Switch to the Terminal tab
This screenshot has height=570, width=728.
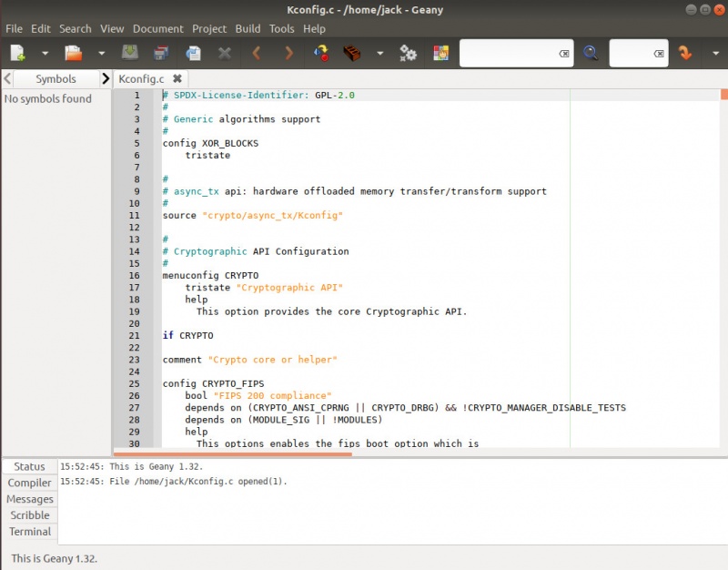point(30,532)
